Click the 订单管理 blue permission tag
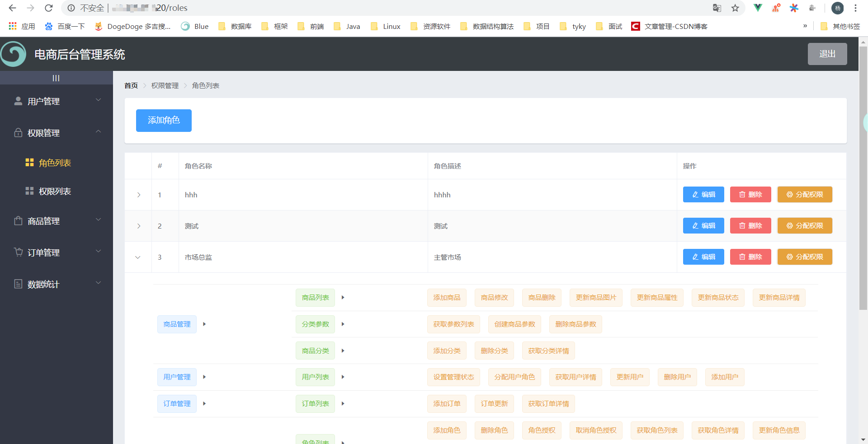Screen dimensions: 868x444 177,403
